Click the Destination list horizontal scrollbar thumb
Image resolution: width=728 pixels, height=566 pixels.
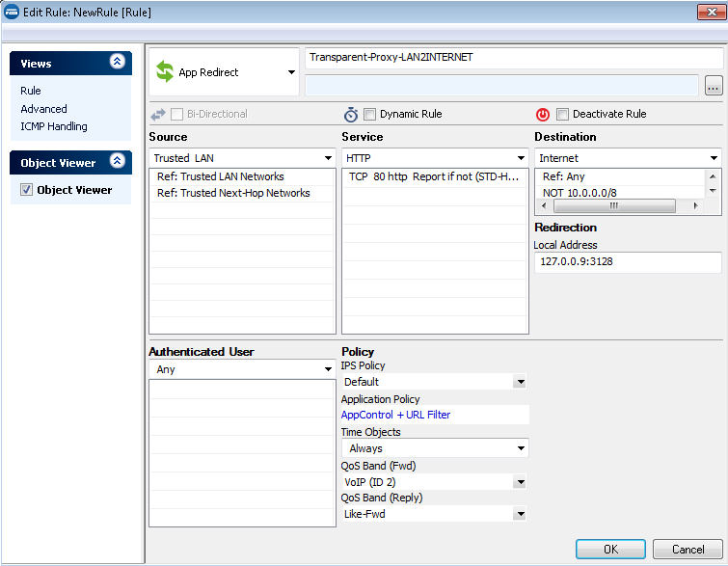614,205
